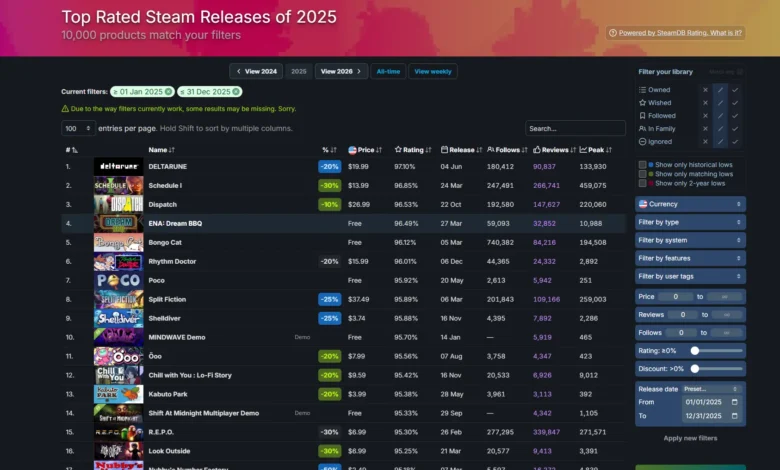Go to View 2026 tab
The height and width of the screenshot is (470, 780).
(341, 71)
